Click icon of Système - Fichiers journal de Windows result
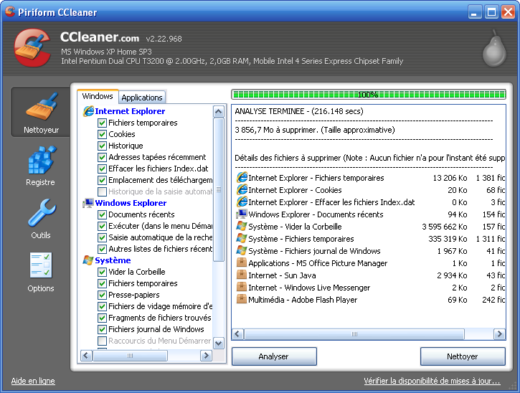This screenshot has width=520, height=393. (242, 250)
